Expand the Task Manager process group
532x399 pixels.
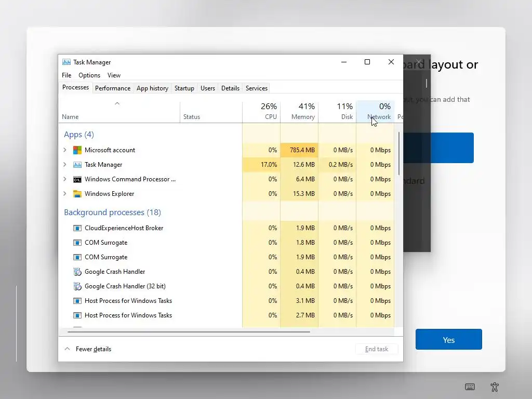65,165
